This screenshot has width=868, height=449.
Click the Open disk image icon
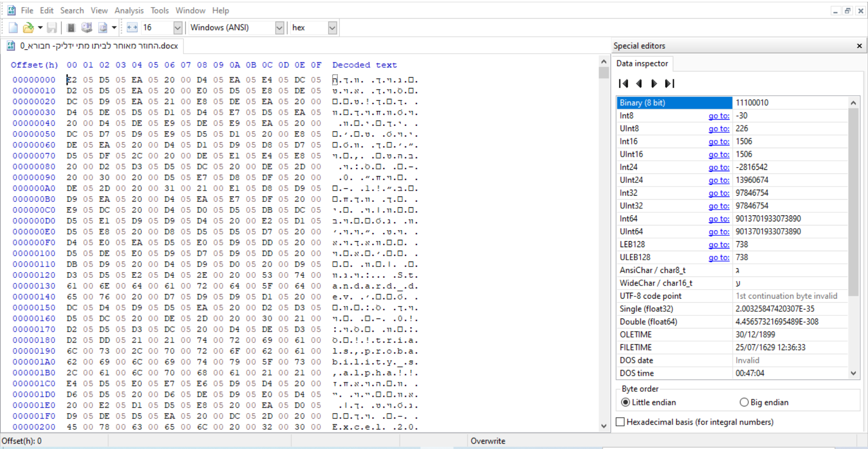point(103,28)
